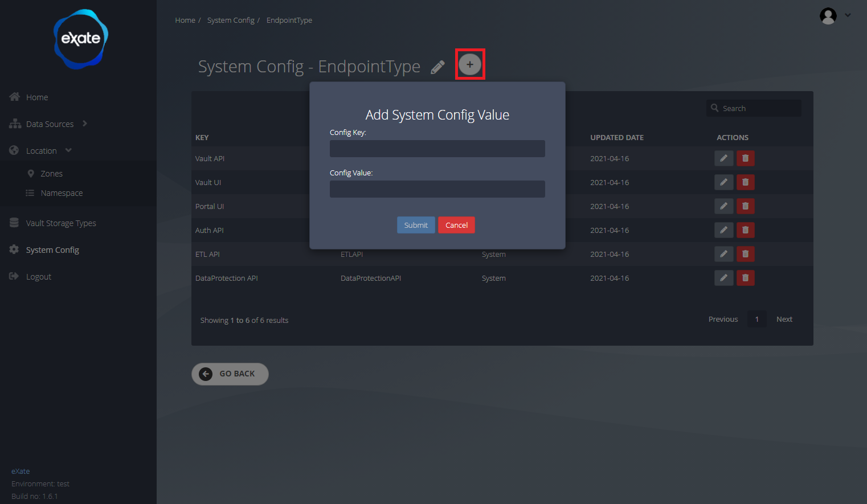Viewport: 867px width, 504px height.
Task: Cancel the Add System Config dialog
Action: point(456,225)
